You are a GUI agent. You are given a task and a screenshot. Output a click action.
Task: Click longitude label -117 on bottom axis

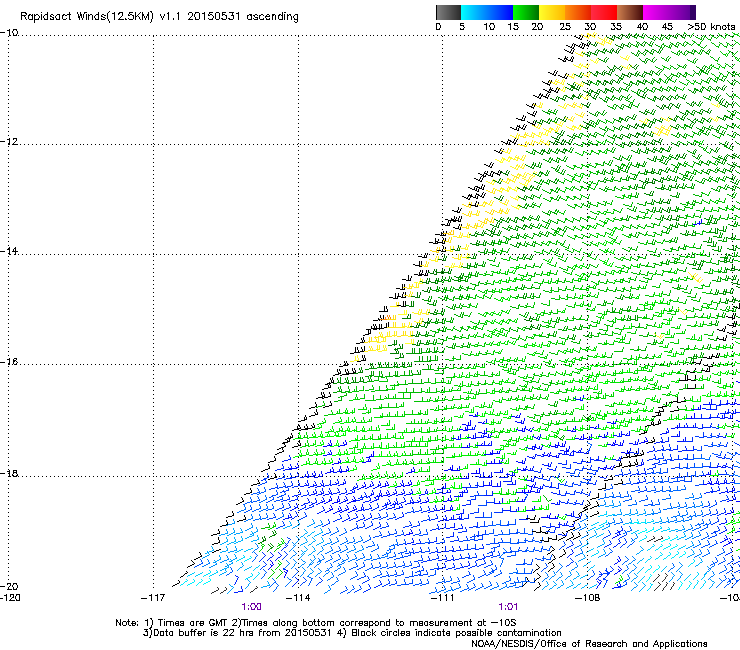coord(153,598)
